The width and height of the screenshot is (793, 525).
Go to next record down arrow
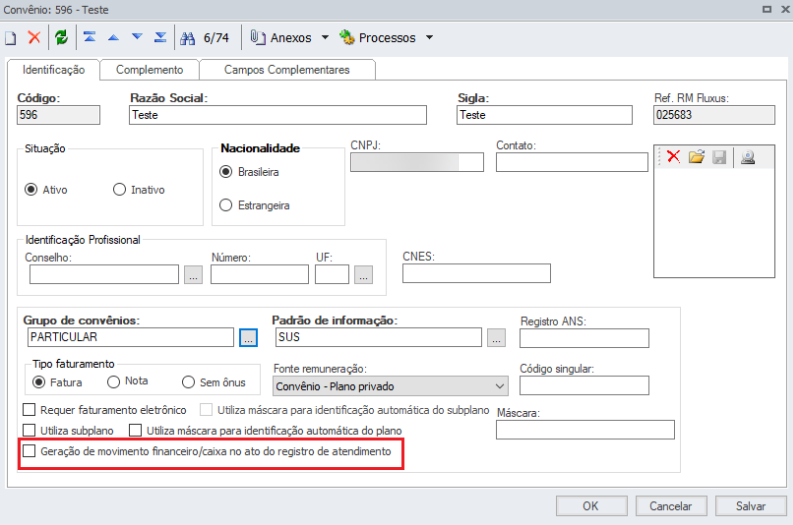pyautogui.click(x=137, y=37)
